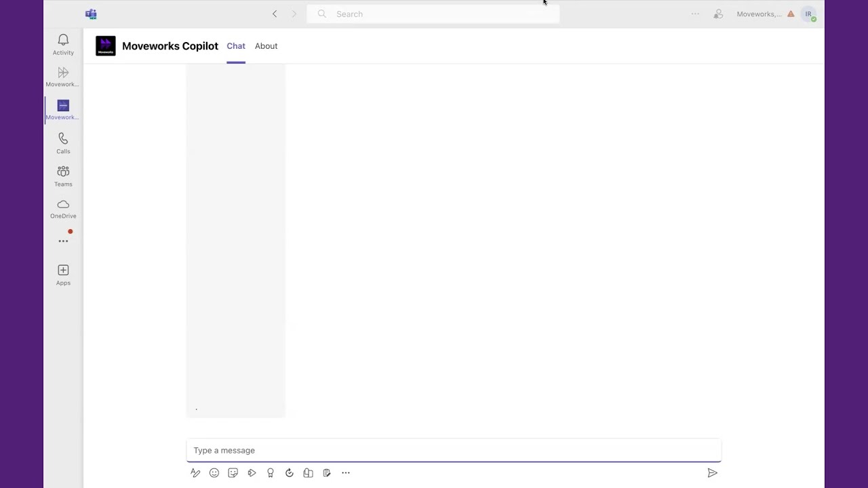Screen dimensions: 868x488
Task: Select the purple Moveworks app in sidebar
Action: (x=63, y=110)
